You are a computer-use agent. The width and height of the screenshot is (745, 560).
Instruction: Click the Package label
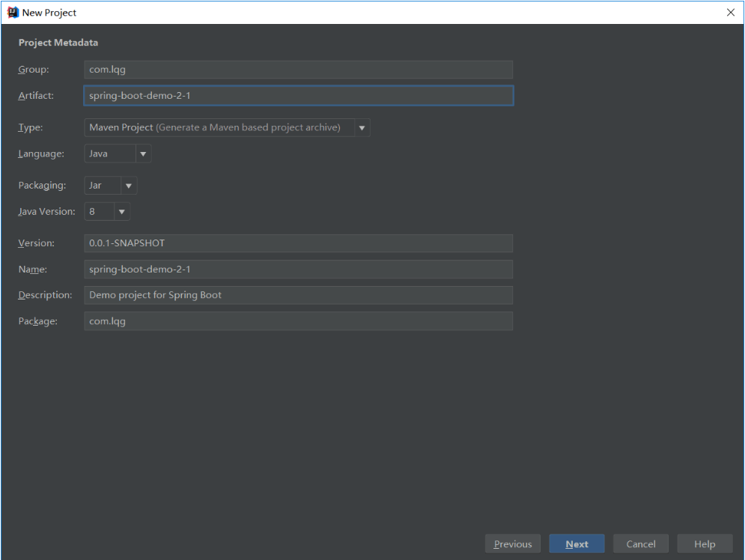pos(38,321)
